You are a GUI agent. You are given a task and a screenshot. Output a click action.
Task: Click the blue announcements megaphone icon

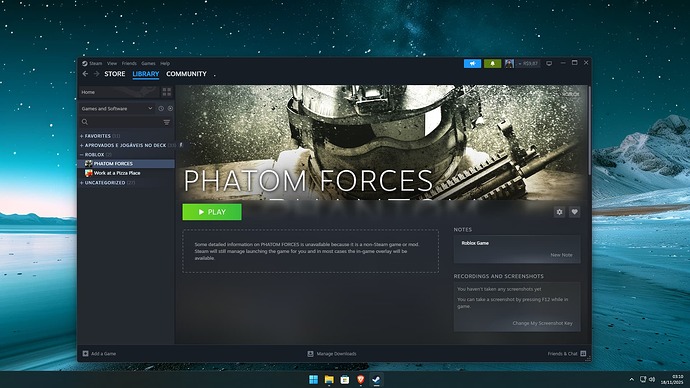point(472,64)
